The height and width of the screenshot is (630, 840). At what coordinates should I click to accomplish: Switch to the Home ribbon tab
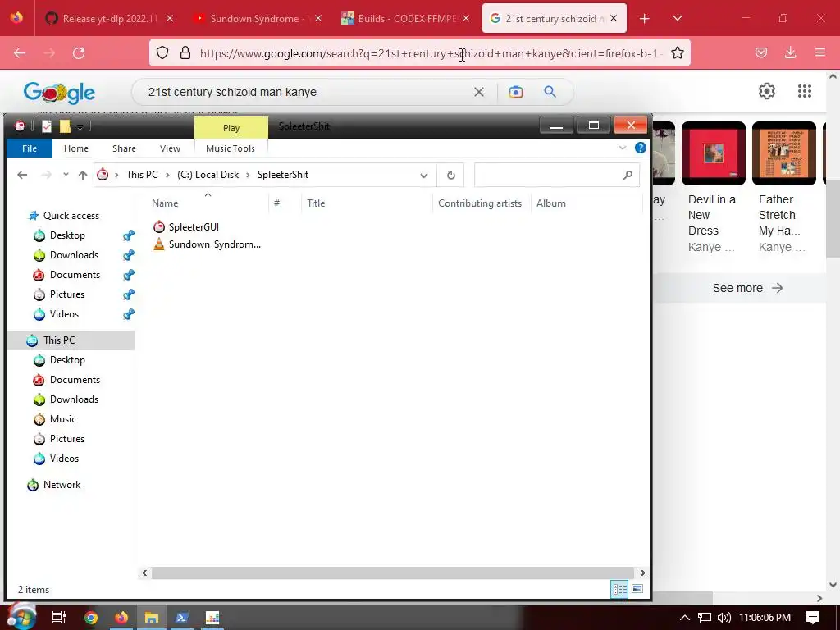pos(76,148)
